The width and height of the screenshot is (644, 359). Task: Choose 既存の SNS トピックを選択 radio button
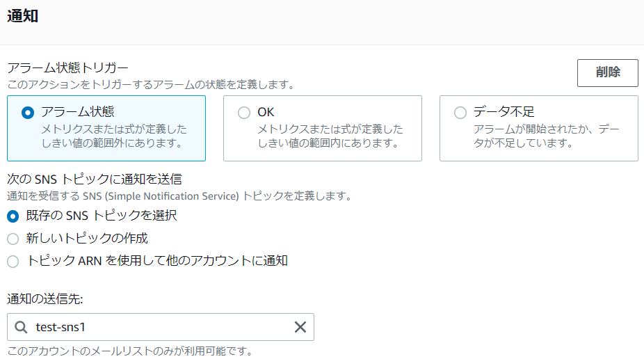(13, 216)
